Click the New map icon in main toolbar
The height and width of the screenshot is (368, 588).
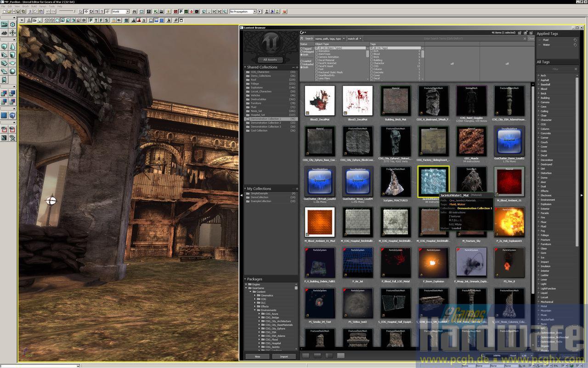(4, 11)
